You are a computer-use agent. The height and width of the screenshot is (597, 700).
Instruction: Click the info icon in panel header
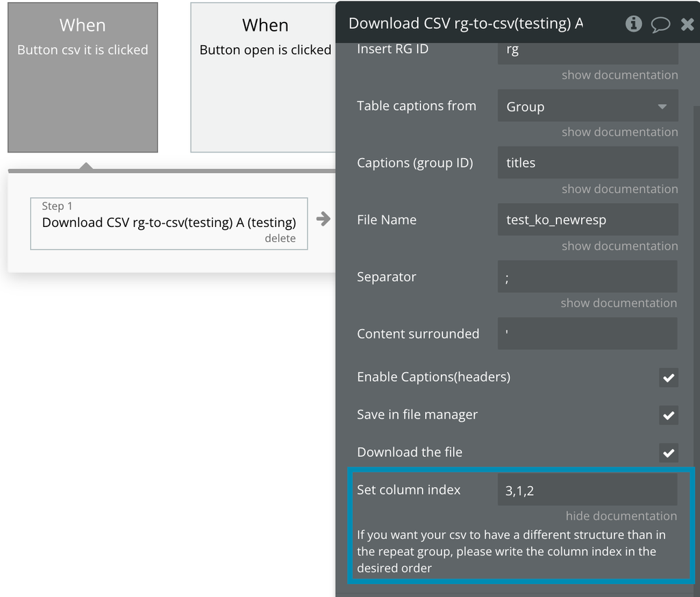pyautogui.click(x=634, y=24)
